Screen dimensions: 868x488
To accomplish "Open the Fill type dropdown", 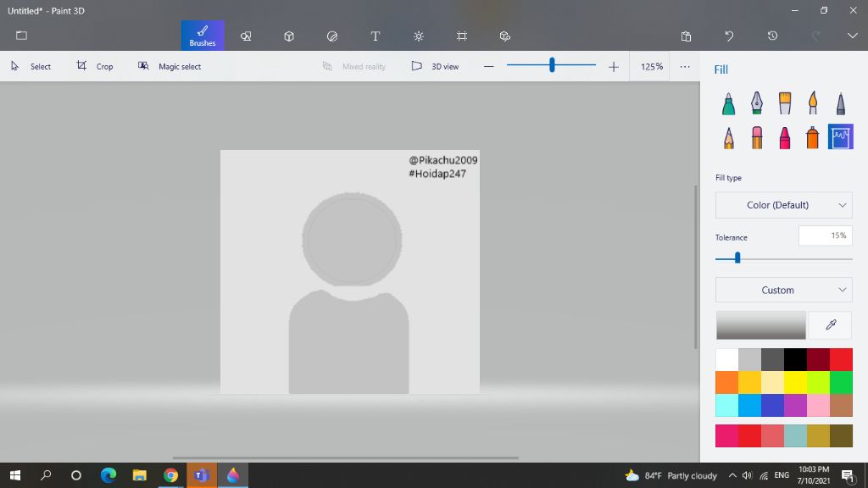I will (783, 204).
